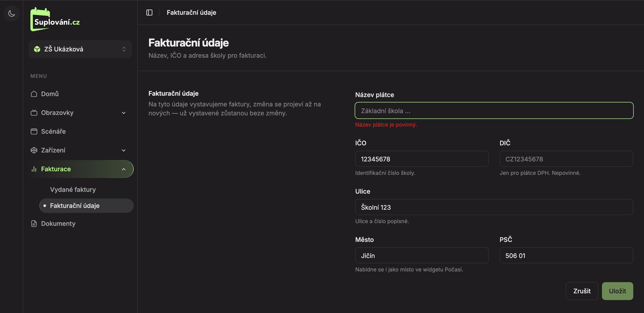The image size is (644, 313).
Task: Open Vydané faktury menu item
Action: point(73,190)
